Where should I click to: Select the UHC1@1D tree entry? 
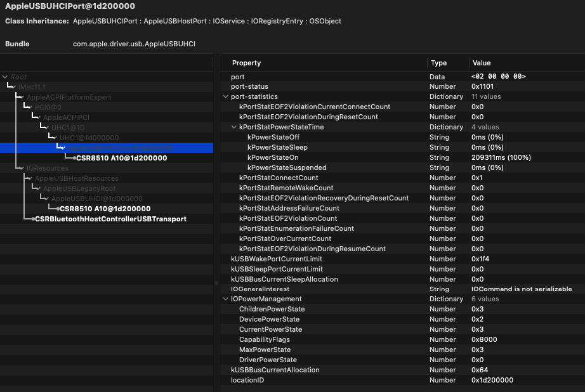click(x=68, y=127)
